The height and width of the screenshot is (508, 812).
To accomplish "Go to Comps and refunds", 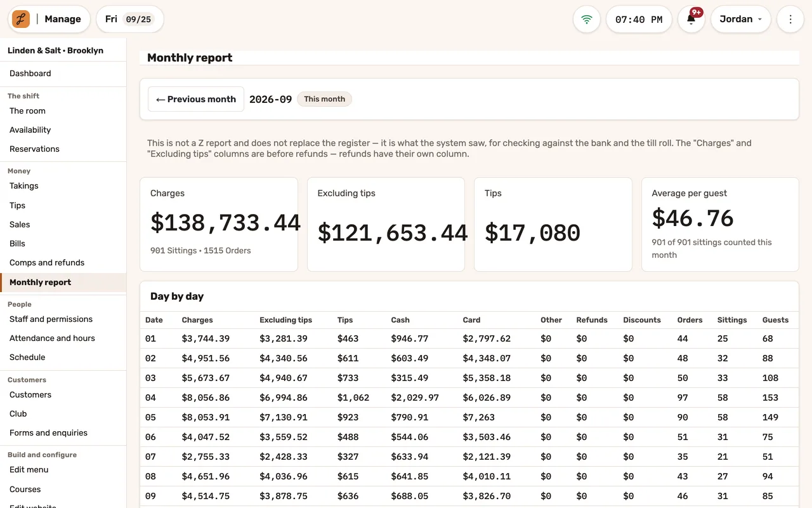I will (x=63, y=263).
